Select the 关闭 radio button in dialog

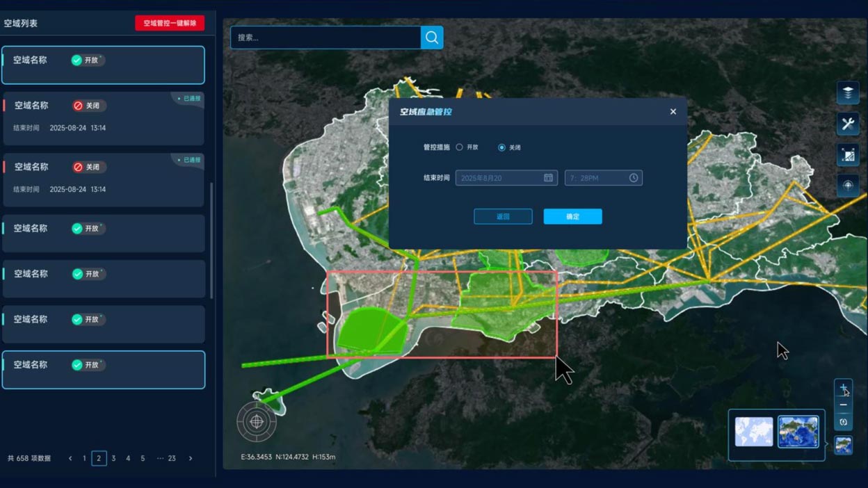501,147
